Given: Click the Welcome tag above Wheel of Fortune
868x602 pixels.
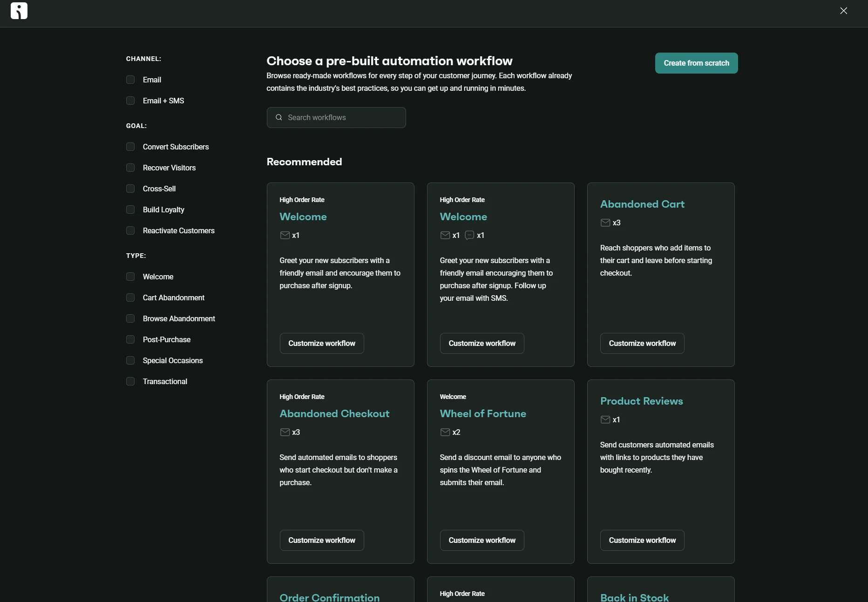Looking at the screenshot, I should (x=453, y=397).
